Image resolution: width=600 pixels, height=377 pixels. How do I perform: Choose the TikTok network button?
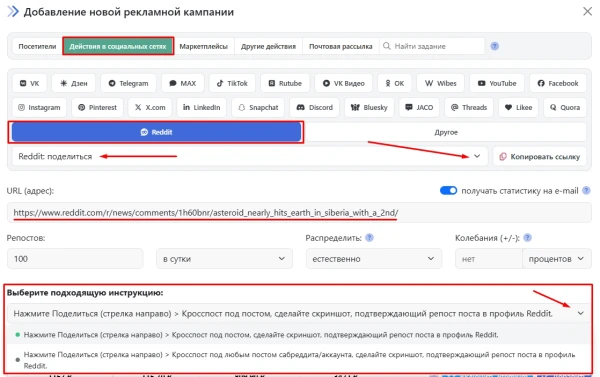(x=232, y=83)
